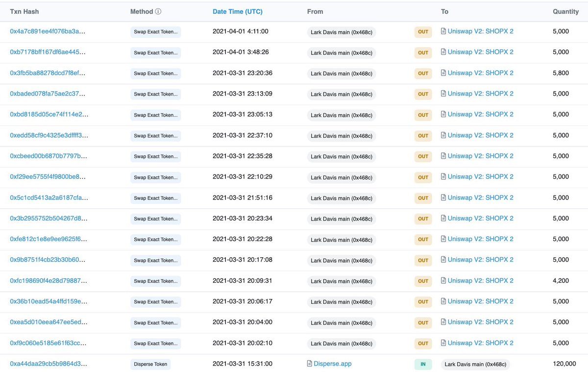Image resolution: width=588 pixels, height=372 pixels.
Task: Click the contract icon in the 22:10:29 row
Action: tap(443, 177)
